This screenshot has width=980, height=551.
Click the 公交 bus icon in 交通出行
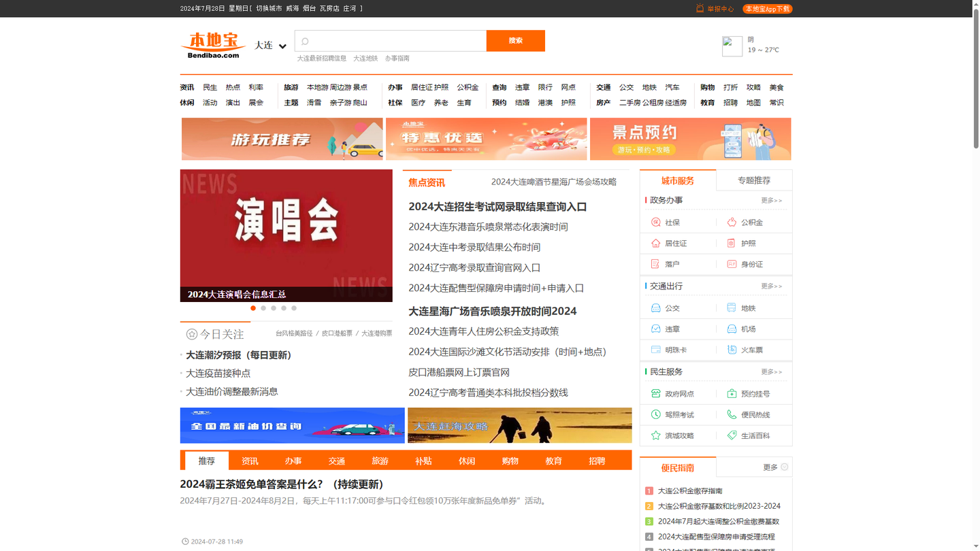656,308
